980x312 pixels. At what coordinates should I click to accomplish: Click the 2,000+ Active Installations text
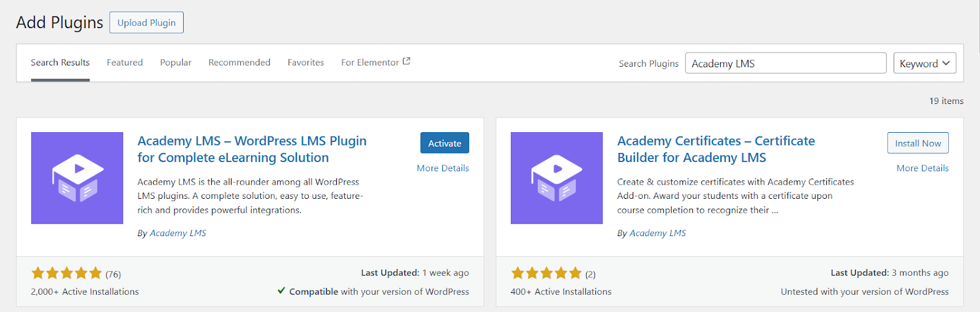tap(85, 292)
